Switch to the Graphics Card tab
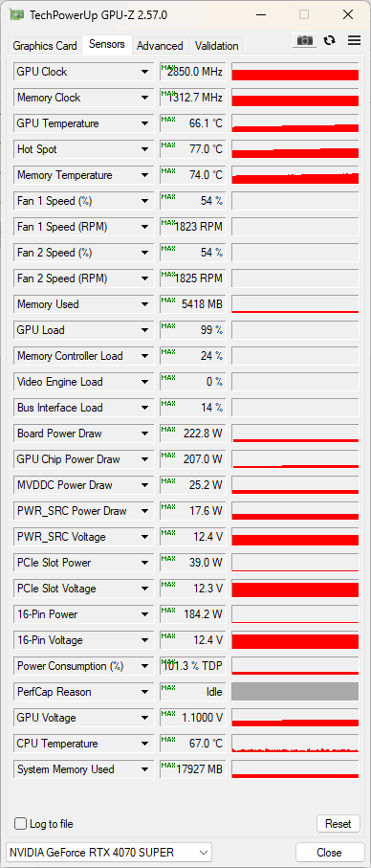 click(x=45, y=45)
